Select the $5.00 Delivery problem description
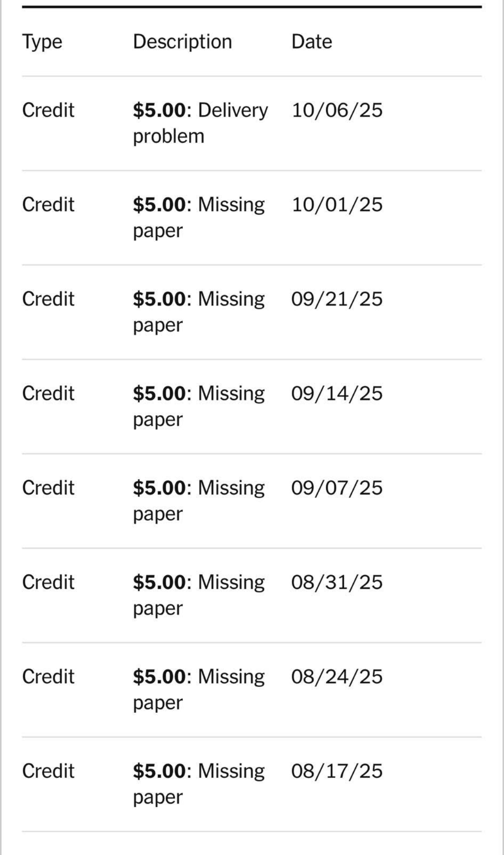Viewport: 504px width, 855px height. tap(200, 123)
